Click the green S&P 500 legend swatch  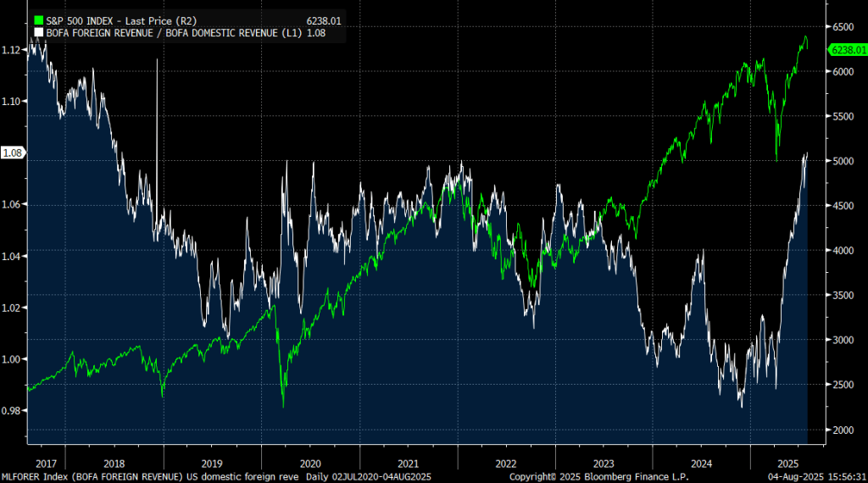37,19
